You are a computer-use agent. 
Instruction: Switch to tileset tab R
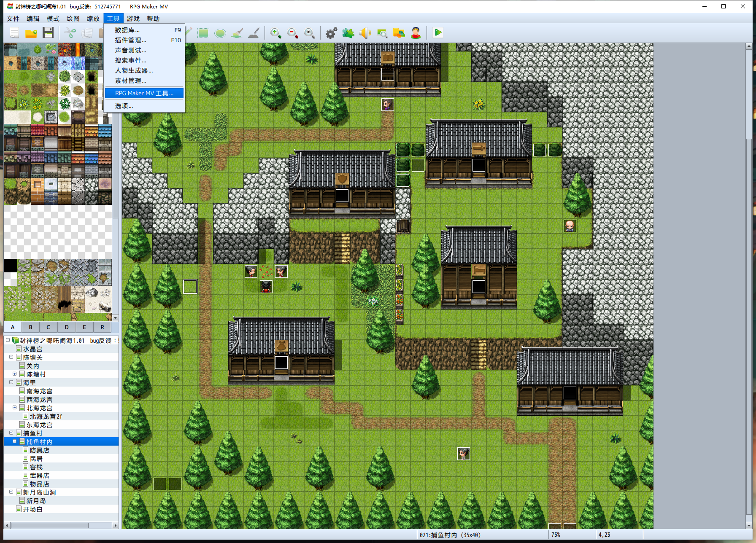[x=102, y=327]
